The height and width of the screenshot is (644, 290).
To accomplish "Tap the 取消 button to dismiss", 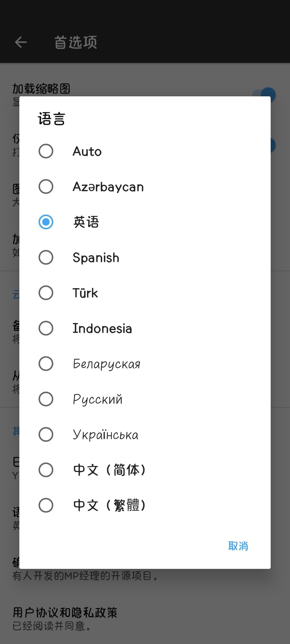I will (238, 546).
